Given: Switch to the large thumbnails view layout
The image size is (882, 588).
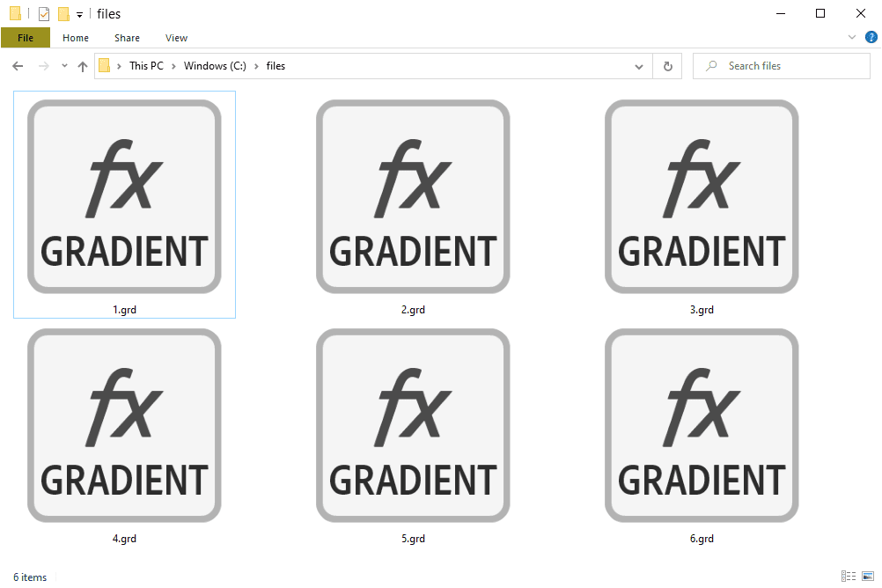Looking at the screenshot, I should coord(868,577).
